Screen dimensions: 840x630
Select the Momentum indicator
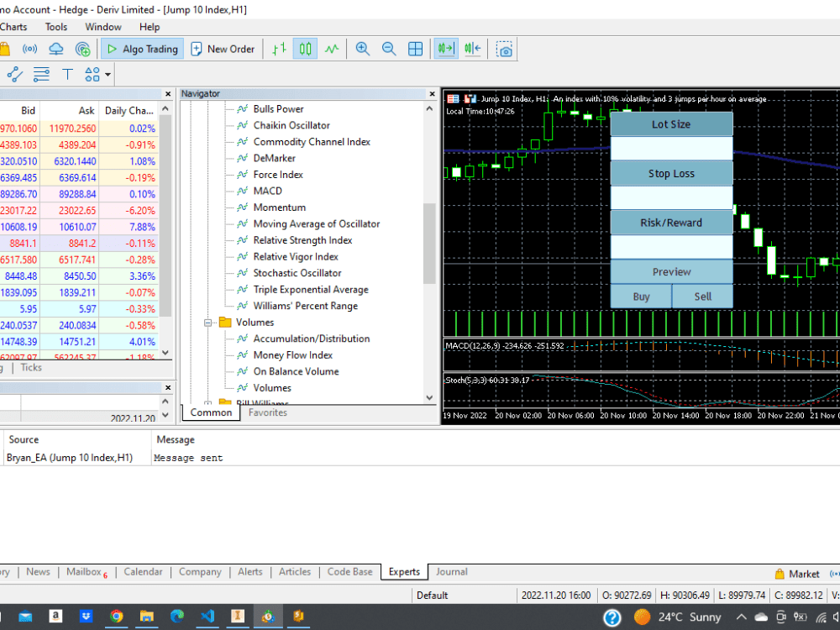click(279, 207)
